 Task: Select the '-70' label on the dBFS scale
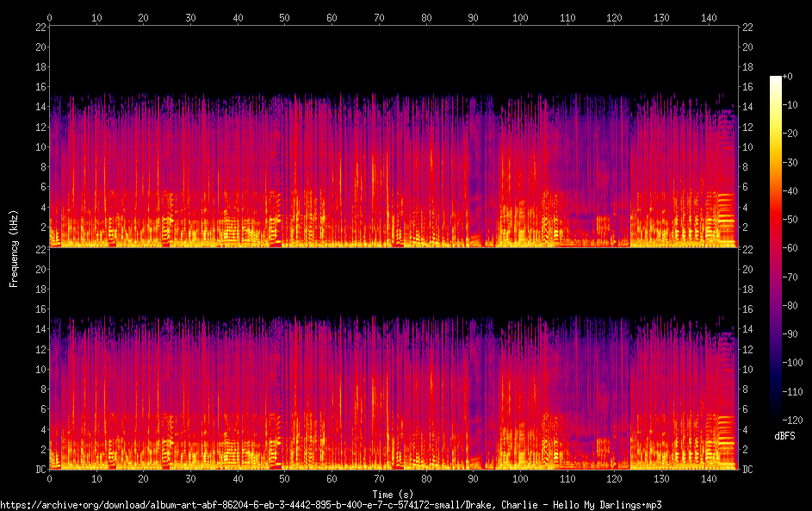pyautogui.click(x=790, y=277)
